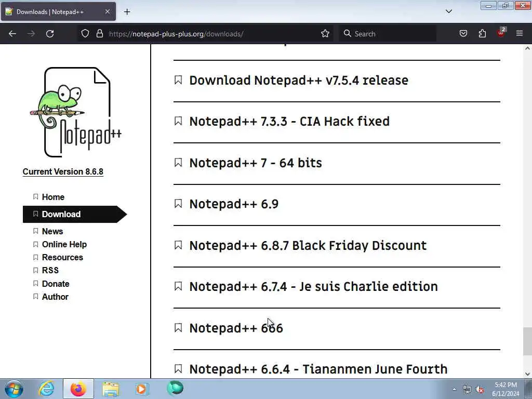Go back to the previous page
The image size is (532, 399).
12,34
